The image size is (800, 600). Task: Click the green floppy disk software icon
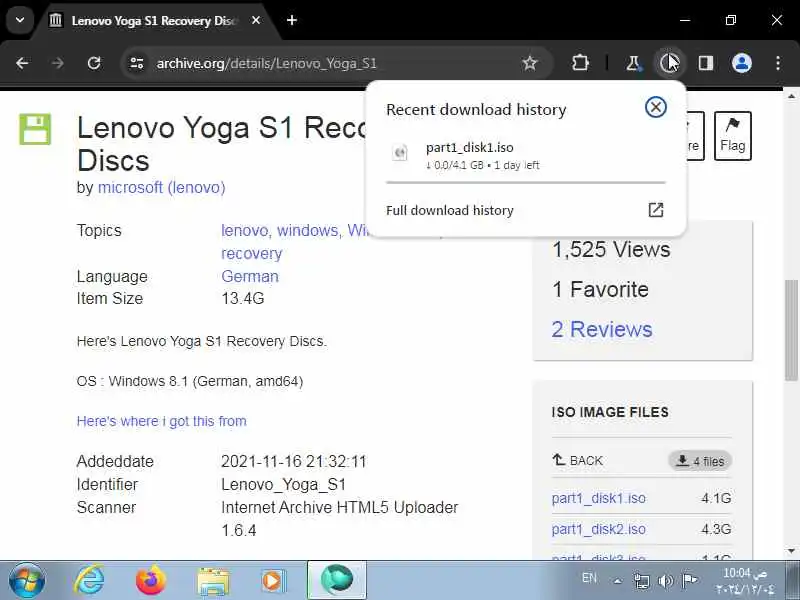(x=35, y=129)
